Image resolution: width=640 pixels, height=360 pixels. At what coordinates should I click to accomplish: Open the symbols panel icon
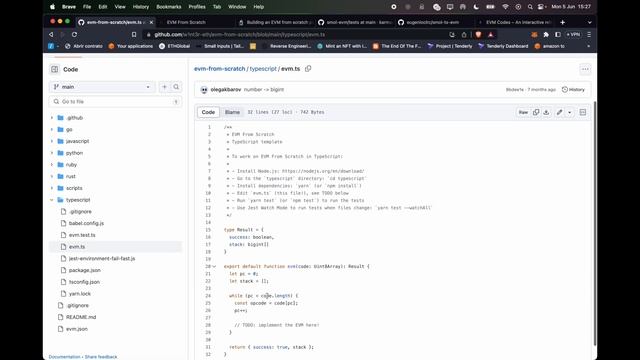tap(582, 112)
